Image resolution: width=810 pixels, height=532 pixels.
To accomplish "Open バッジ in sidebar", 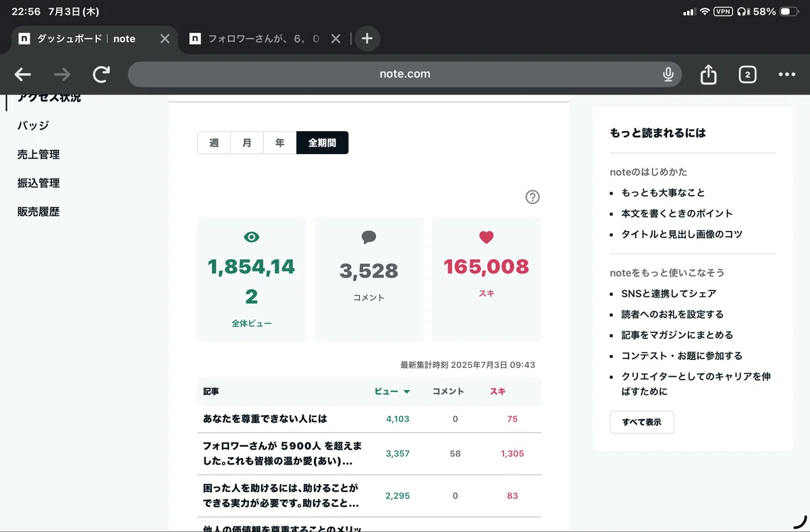I will pos(33,126).
